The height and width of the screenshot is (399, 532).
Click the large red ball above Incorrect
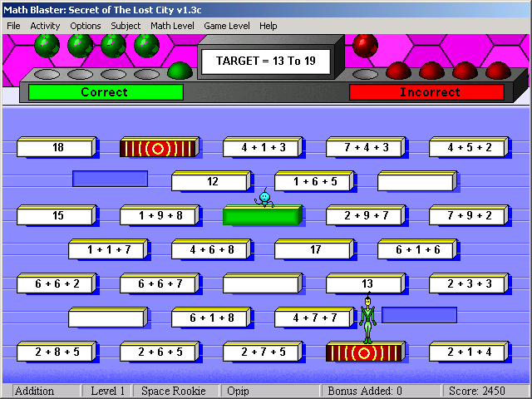pyautogui.click(x=365, y=45)
